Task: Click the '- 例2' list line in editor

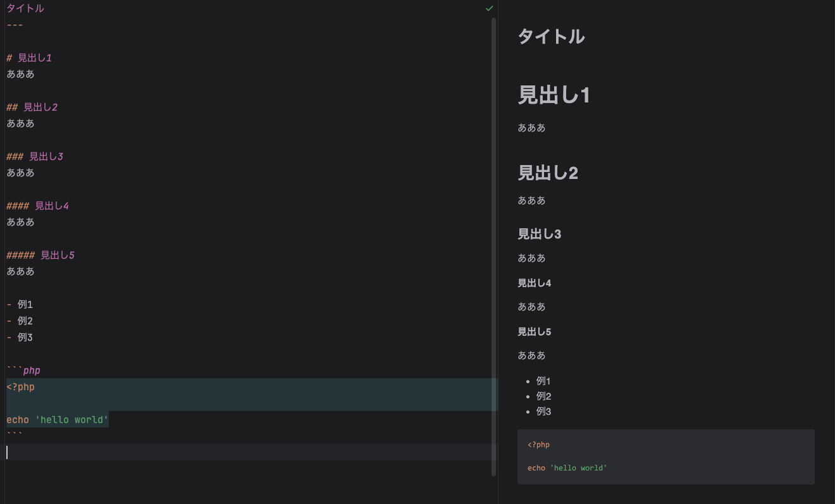Action: 20,321
